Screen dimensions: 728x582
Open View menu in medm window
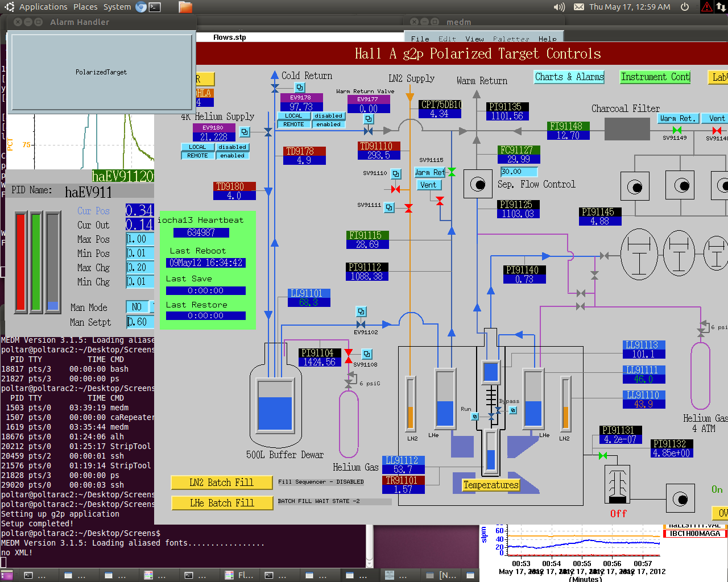474,39
